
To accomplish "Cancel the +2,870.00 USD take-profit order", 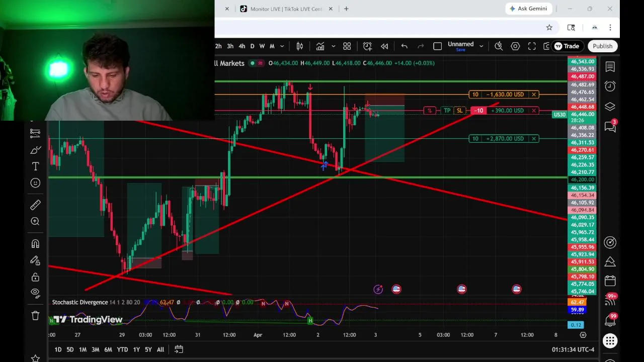I will point(534,139).
